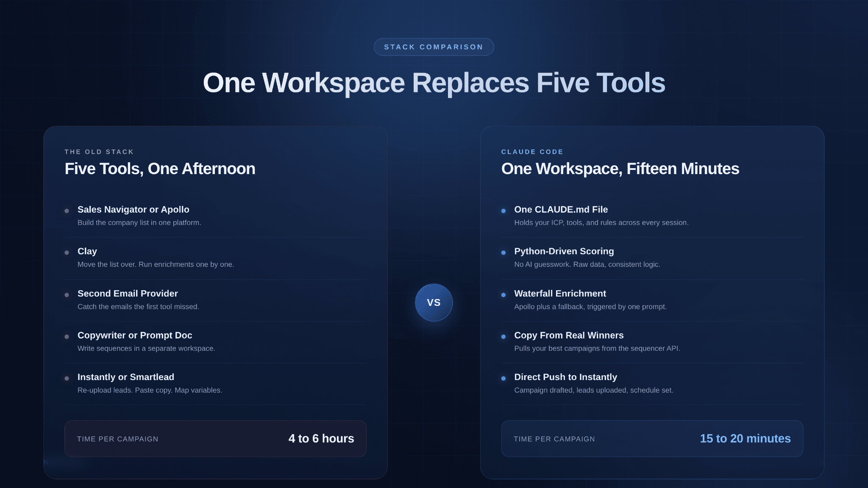This screenshot has width=868, height=488.
Task: Click the bullet next to Sales Navigator or Apollo
Action: tap(67, 211)
